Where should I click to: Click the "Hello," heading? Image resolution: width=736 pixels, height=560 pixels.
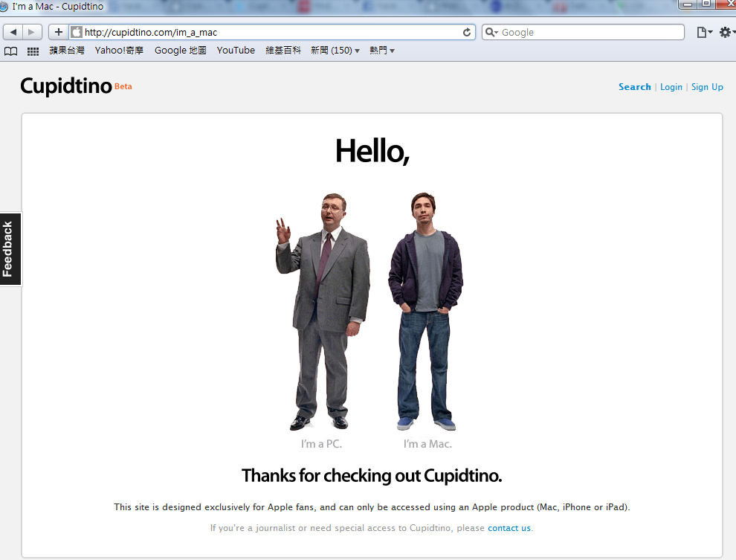372,151
